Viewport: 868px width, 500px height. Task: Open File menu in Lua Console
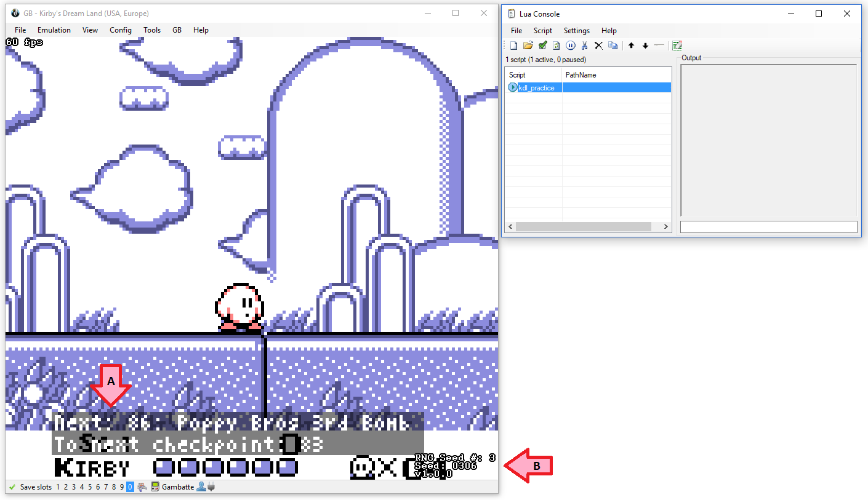(x=516, y=31)
